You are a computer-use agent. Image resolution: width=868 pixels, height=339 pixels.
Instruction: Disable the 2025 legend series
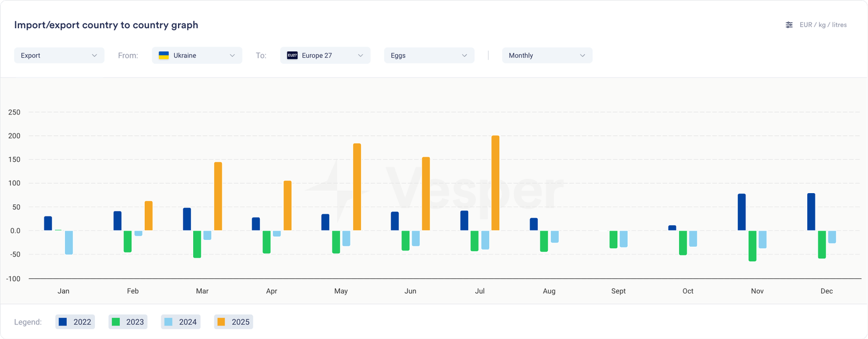click(233, 322)
